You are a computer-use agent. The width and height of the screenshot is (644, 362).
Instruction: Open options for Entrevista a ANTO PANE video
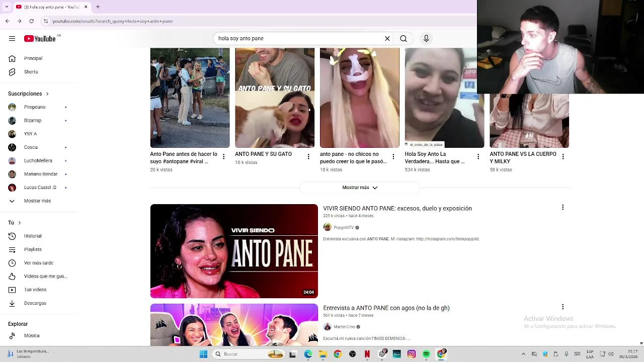click(x=563, y=307)
